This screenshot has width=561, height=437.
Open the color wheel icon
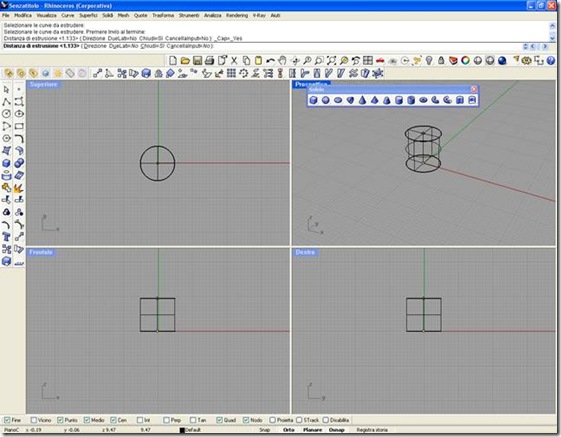click(x=465, y=60)
